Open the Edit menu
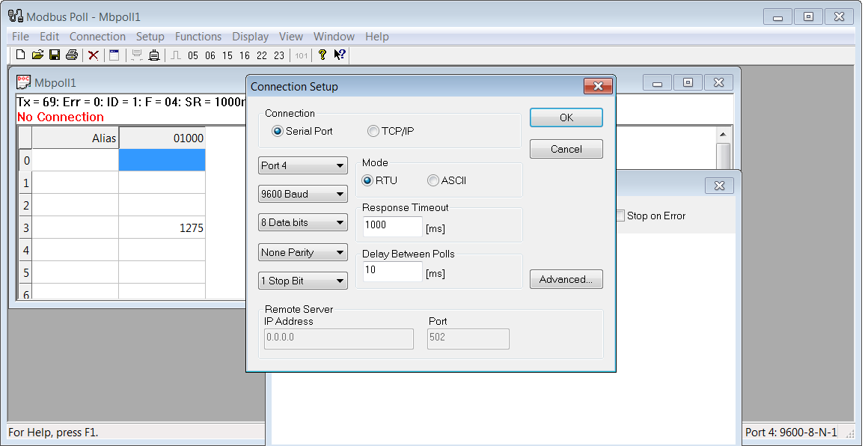This screenshot has height=446, width=868. coord(49,37)
